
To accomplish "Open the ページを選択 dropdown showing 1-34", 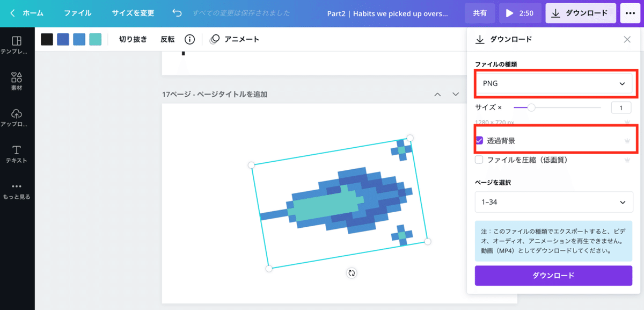I will tap(554, 202).
